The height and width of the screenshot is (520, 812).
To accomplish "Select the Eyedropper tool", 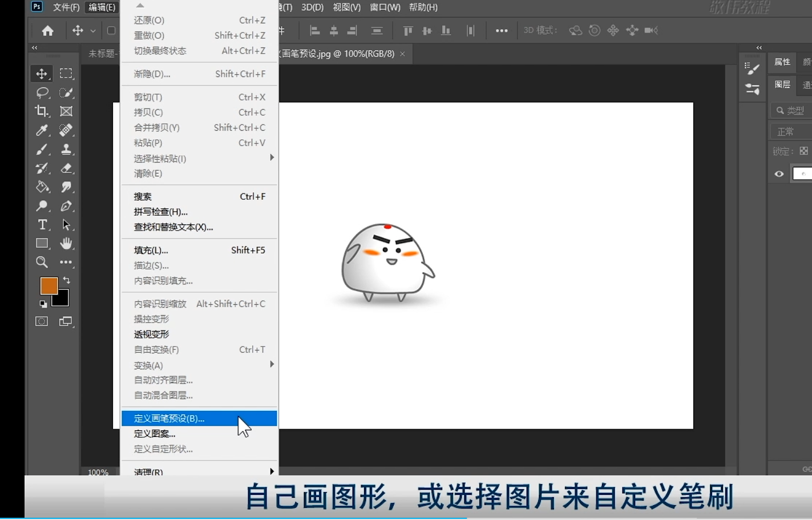I will (x=42, y=130).
